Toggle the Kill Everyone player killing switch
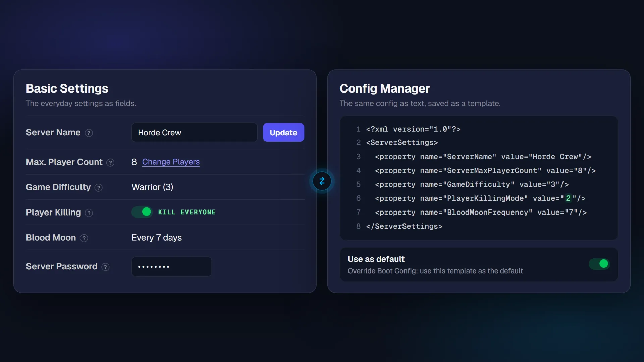 click(142, 212)
